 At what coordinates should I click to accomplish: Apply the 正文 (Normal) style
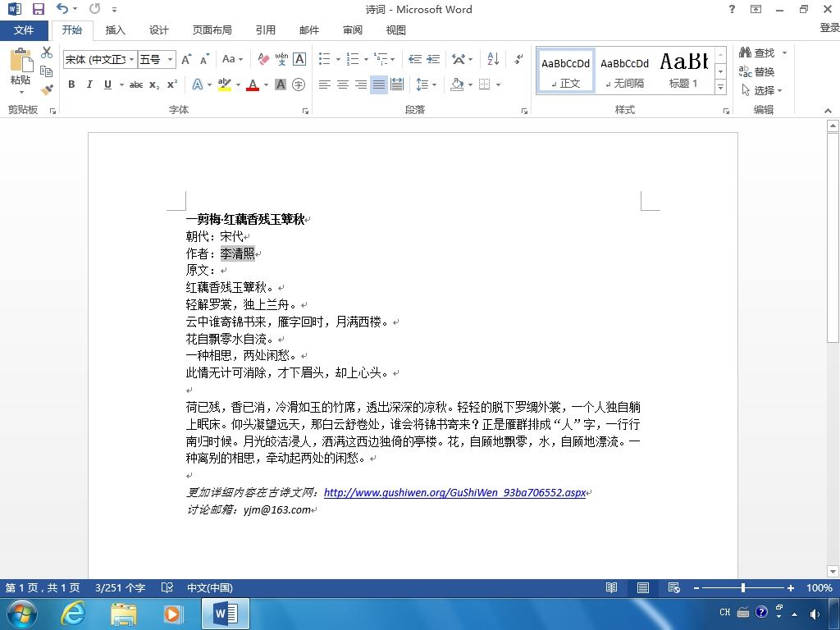tap(566, 72)
